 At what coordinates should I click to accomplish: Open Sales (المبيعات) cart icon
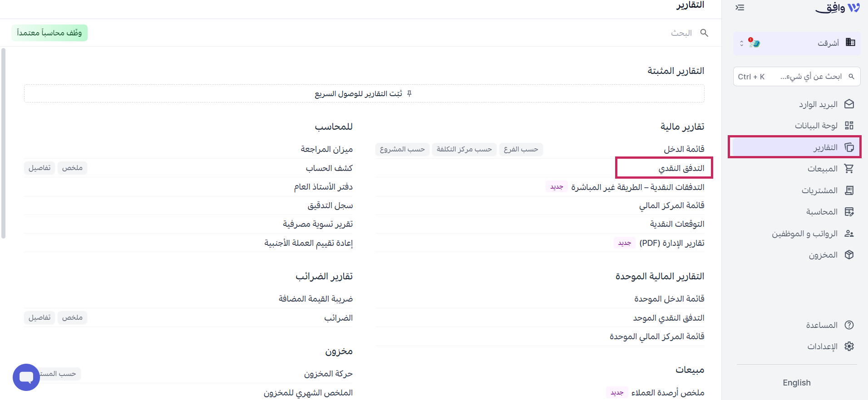[x=849, y=169]
